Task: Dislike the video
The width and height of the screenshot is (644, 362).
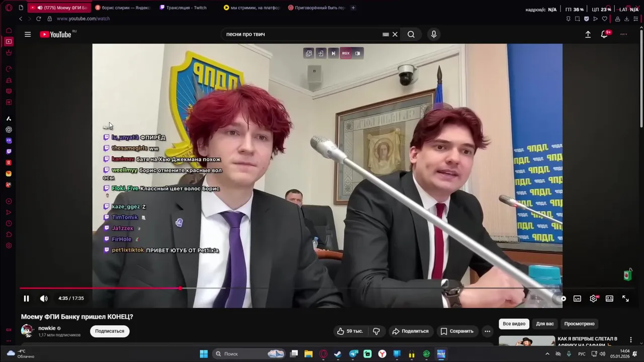Action: tap(376, 331)
